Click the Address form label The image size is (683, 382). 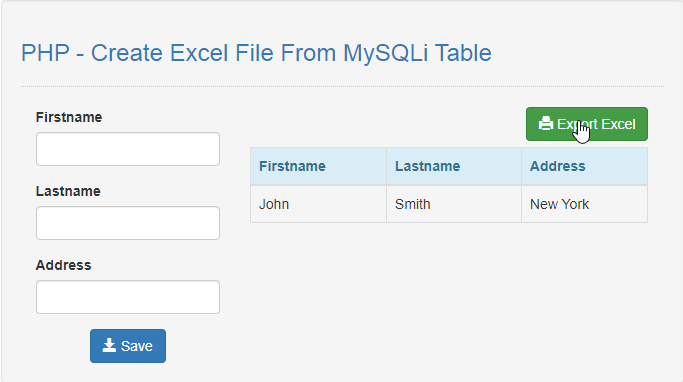tap(64, 265)
